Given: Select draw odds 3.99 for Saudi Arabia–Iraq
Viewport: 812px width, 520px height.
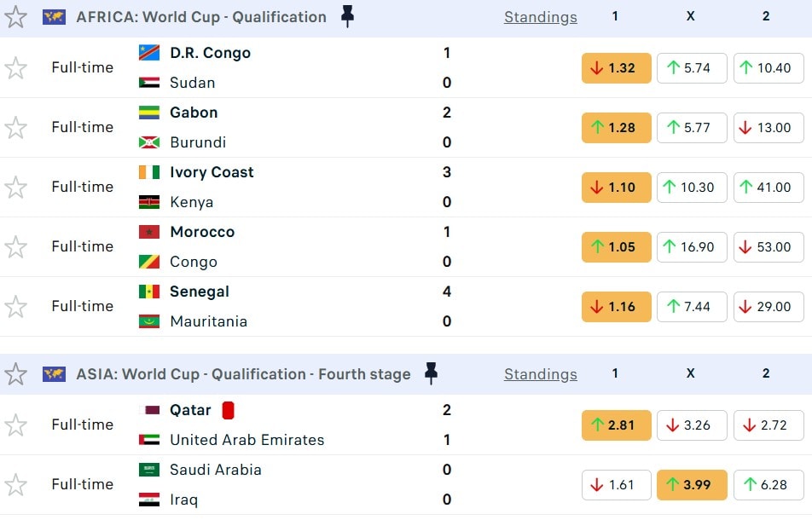Looking at the screenshot, I should tap(692, 485).
